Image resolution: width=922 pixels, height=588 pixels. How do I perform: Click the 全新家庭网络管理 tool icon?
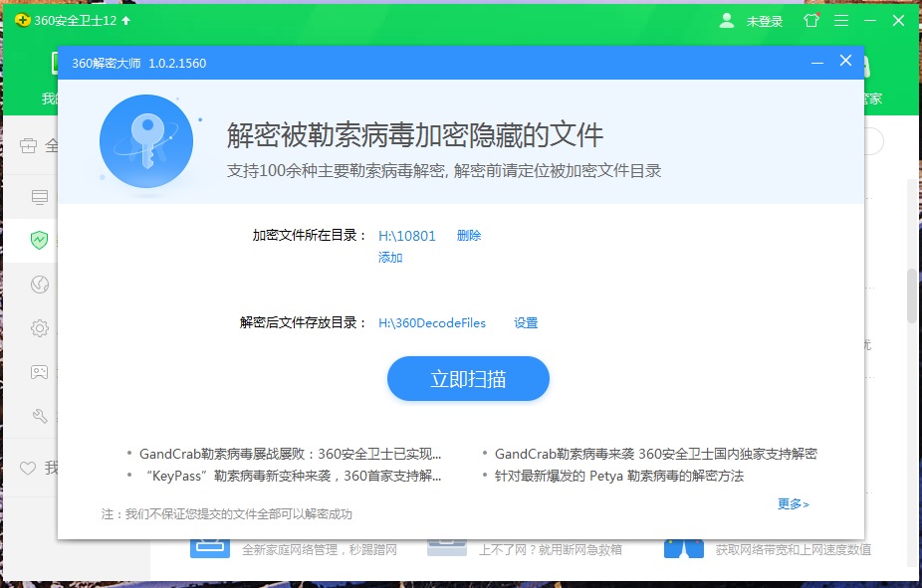(x=210, y=548)
